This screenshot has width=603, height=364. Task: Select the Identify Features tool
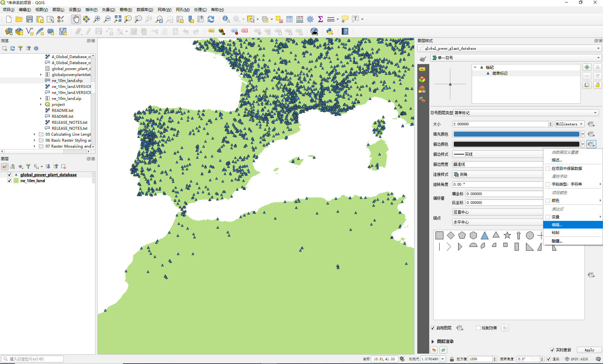coord(226,19)
